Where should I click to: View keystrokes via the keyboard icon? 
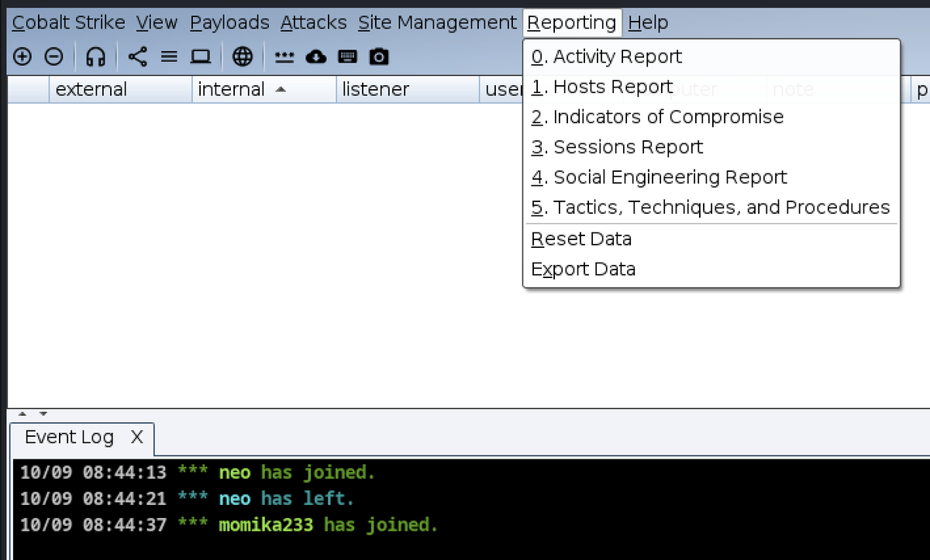coord(348,57)
